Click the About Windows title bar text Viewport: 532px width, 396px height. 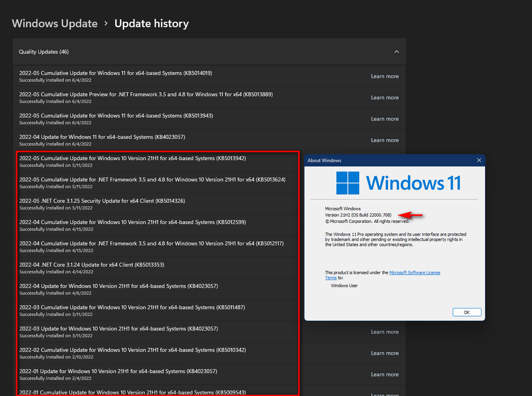324,160
